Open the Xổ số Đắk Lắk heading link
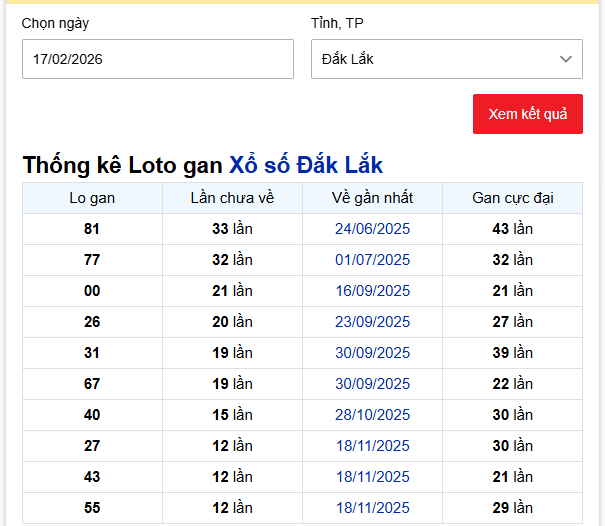 coord(305,165)
